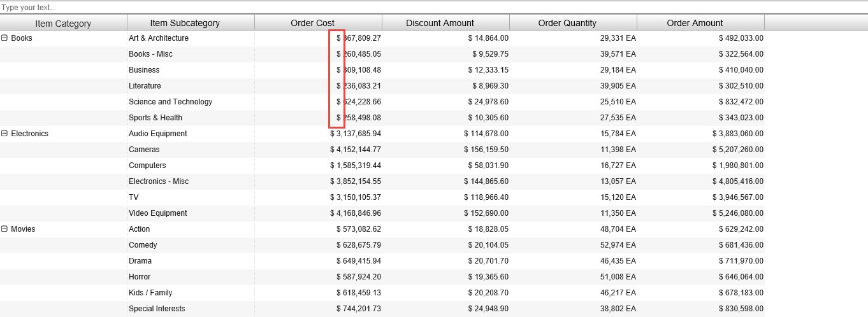Viewport: 868px width, 317px height.
Task: Select the Video Equipment subcategory cell
Action: [158, 213]
